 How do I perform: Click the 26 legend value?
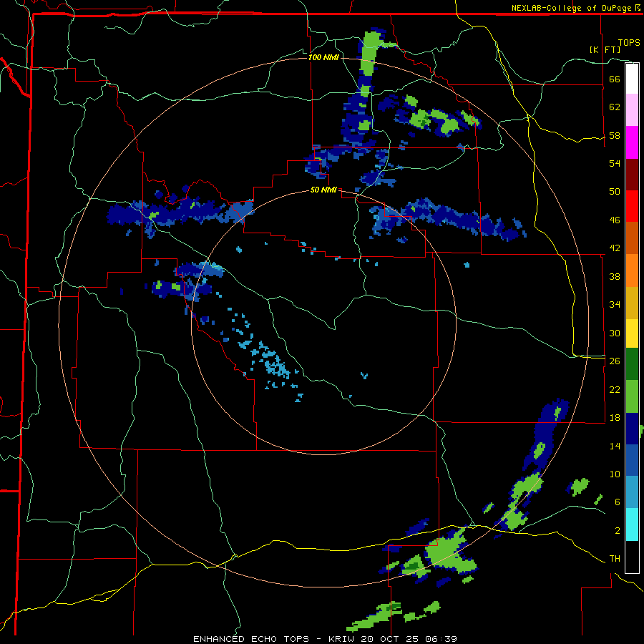click(x=615, y=361)
